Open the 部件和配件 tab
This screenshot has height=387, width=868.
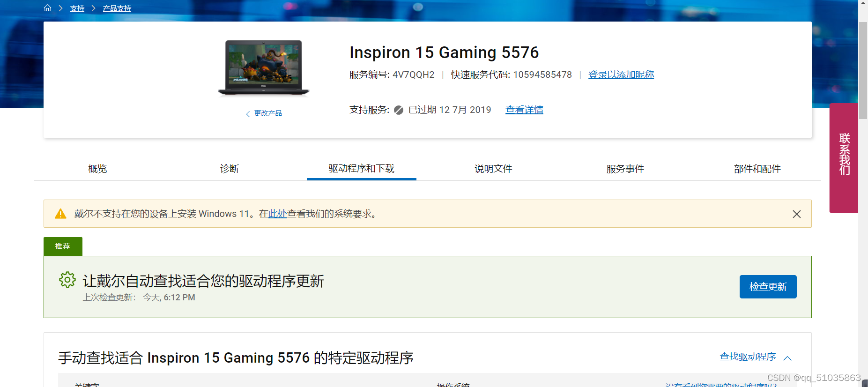click(x=757, y=169)
